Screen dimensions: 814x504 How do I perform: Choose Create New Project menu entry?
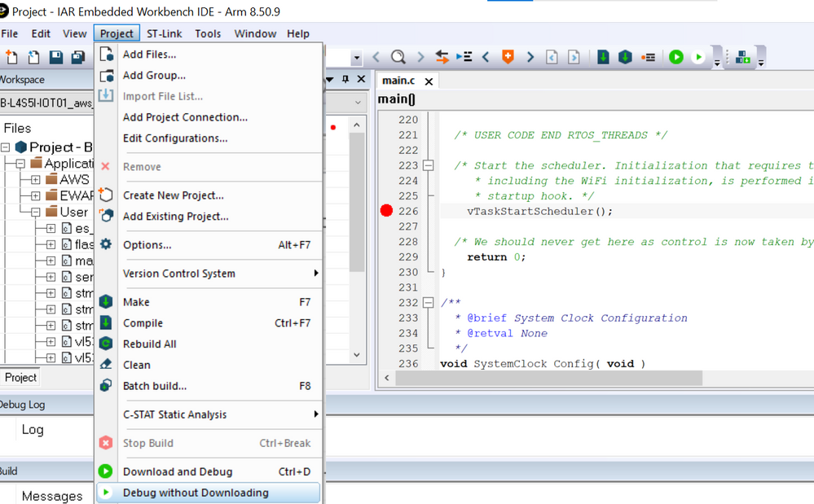[209, 195]
